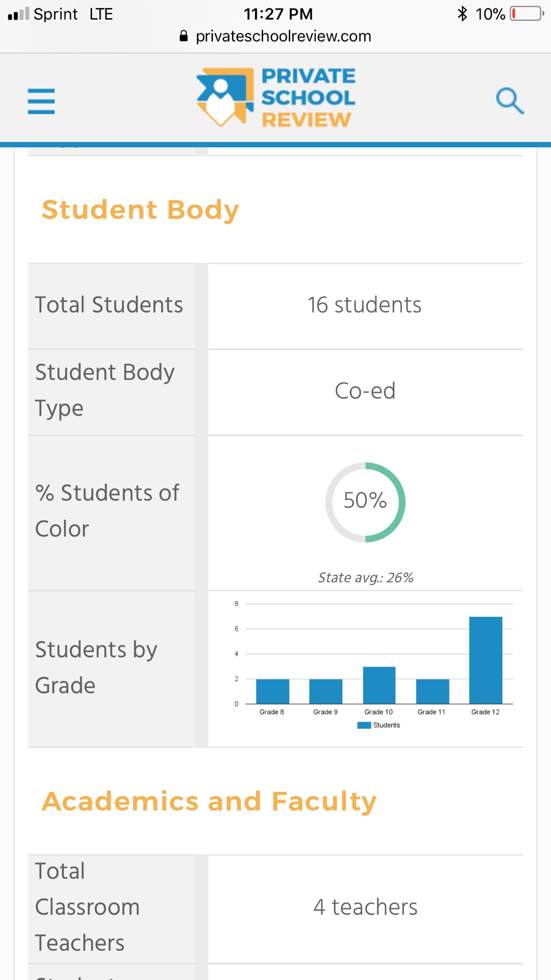Tap the 50% students of color ring

coord(365,502)
